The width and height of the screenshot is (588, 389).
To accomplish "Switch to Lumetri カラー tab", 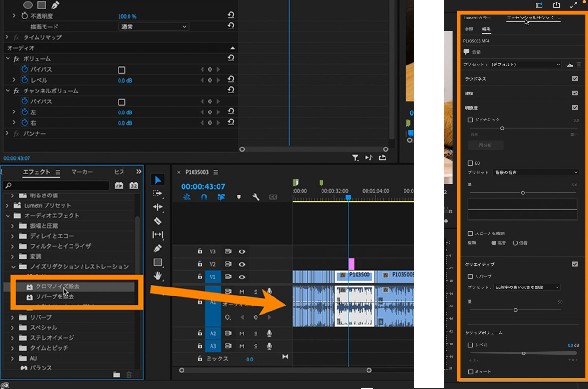I will pyautogui.click(x=477, y=18).
